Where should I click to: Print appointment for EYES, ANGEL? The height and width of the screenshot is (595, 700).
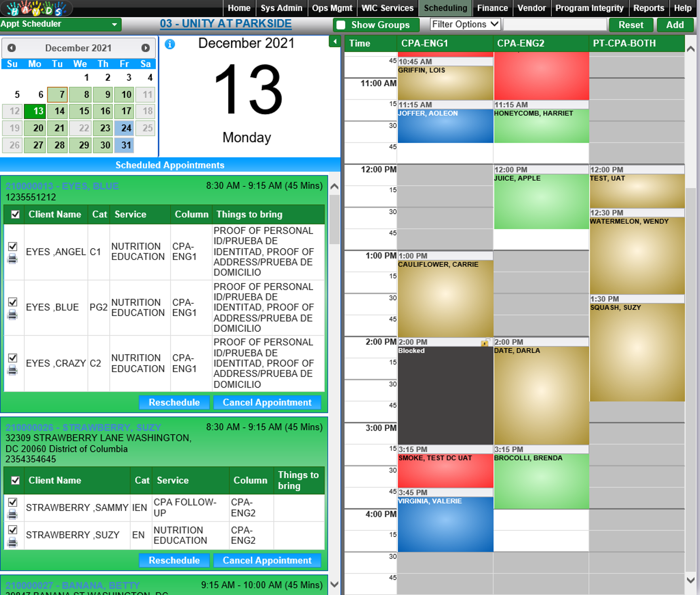pyautogui.click(x=13, y=259)
